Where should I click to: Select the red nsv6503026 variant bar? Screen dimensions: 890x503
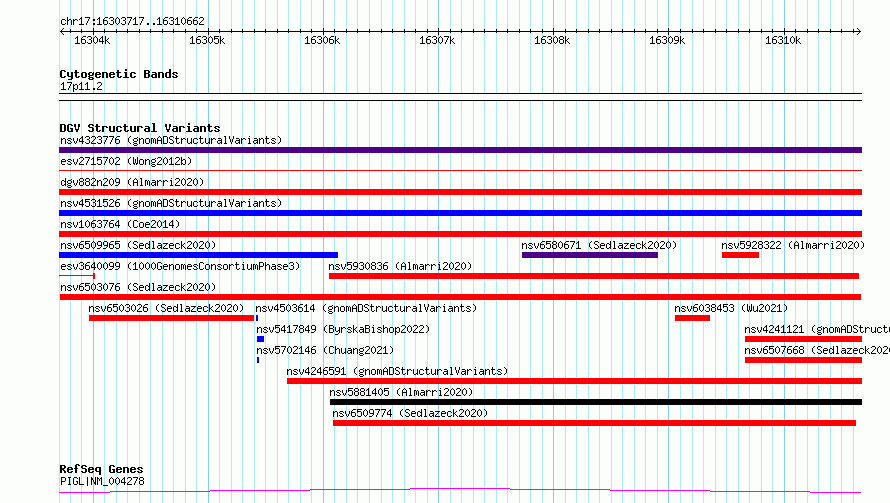pyautogui.click(x=171, y=318)
